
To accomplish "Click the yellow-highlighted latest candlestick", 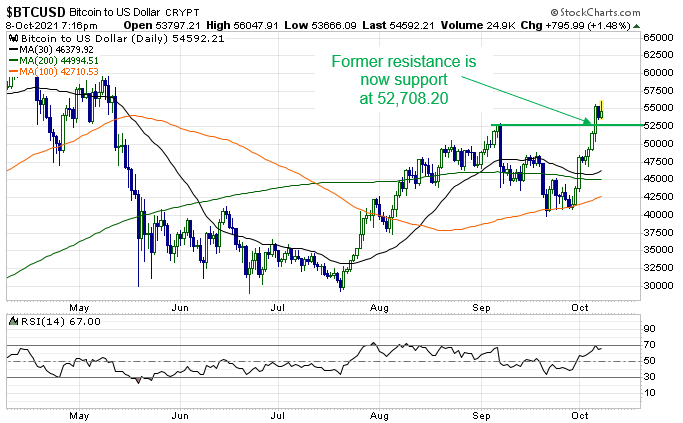I will coord(602,110).
